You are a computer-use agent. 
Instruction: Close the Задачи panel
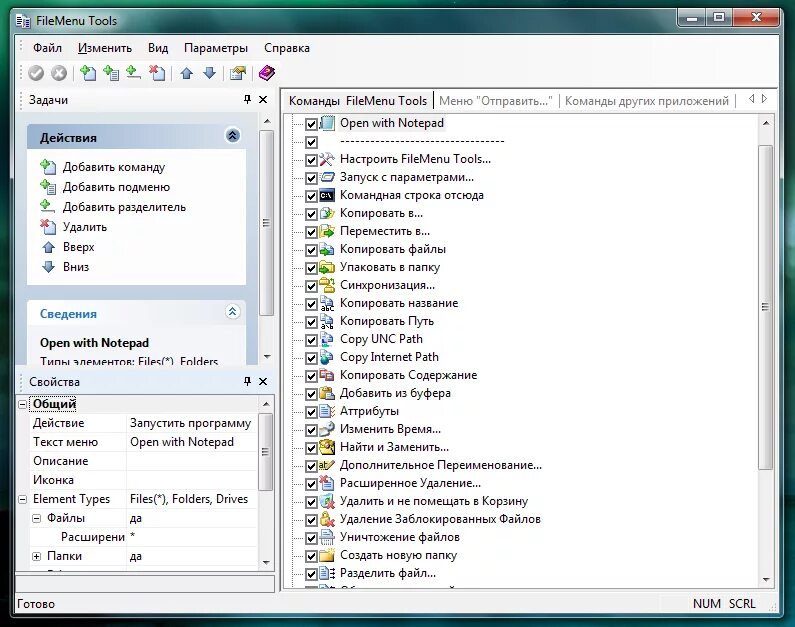coord(263,99)
